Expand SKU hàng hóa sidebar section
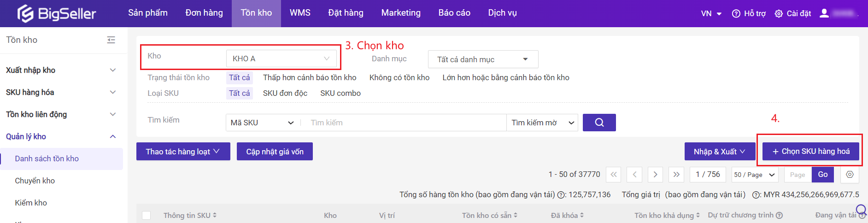The width and height of the screenshot is (868, 223). pyautogui.click(x=61, y=92)
